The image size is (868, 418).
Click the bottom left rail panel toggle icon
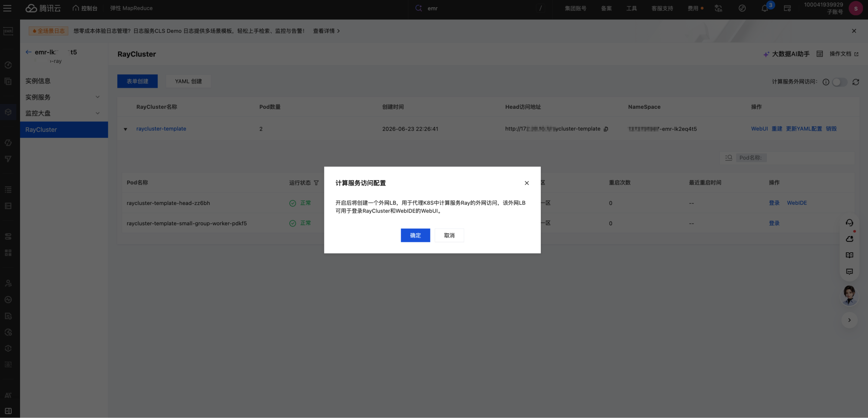click(8, 411)
